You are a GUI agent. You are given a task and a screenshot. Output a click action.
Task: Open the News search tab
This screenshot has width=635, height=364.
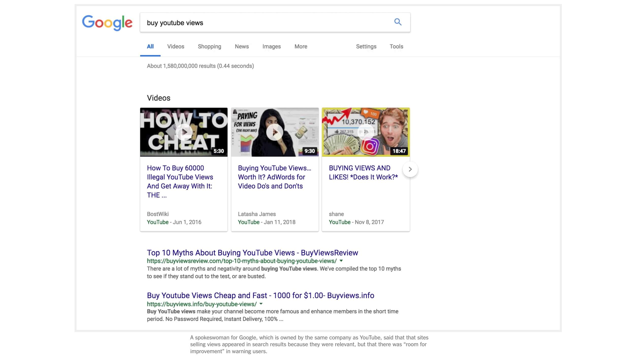coord(241,46)
